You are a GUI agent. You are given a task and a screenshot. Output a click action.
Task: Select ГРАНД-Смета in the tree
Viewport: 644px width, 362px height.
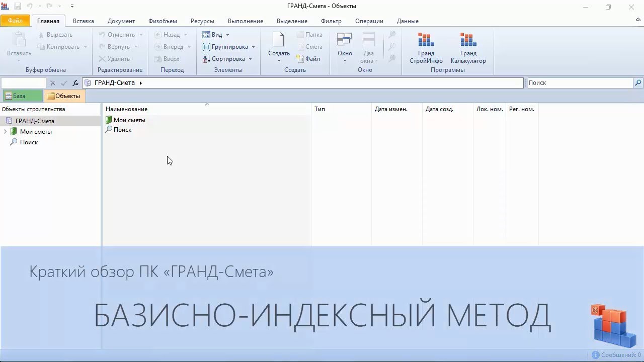[x=35, y=121]
